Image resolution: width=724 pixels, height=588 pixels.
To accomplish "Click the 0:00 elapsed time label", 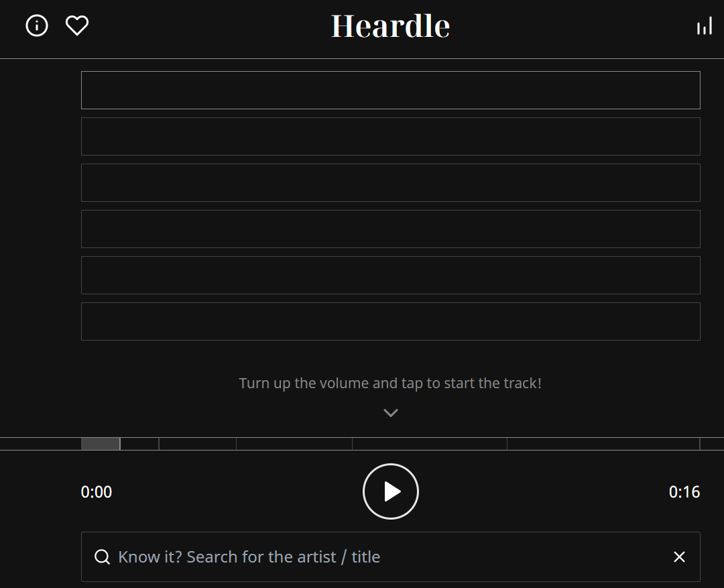I will (x=97, y=492).
